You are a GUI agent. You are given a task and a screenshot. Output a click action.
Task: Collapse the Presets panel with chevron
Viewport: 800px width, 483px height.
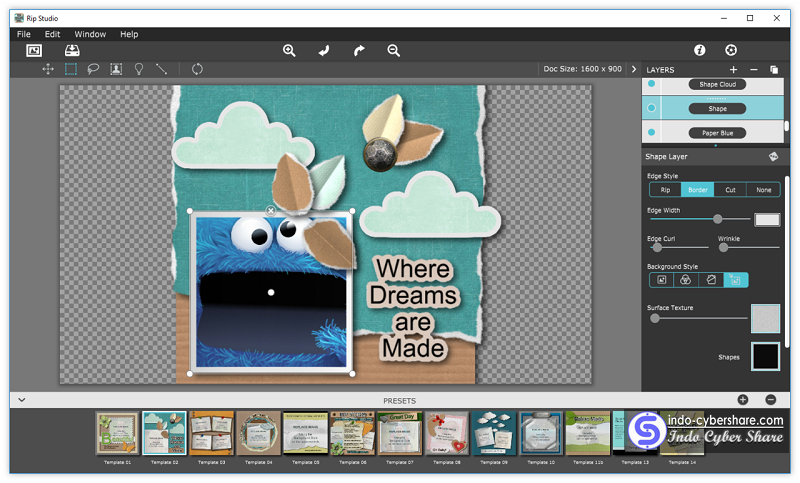(x=22, y=400)
